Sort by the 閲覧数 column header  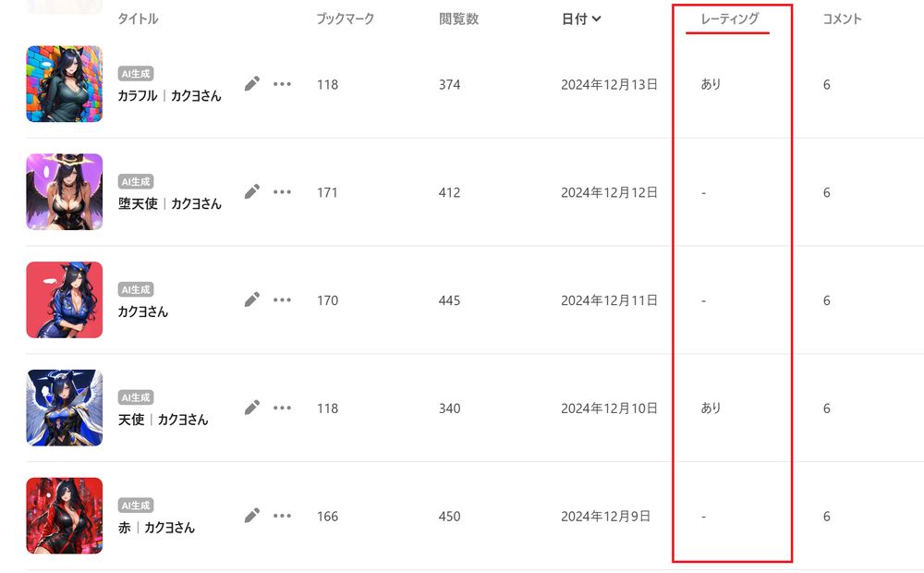[x=458, y=18]
